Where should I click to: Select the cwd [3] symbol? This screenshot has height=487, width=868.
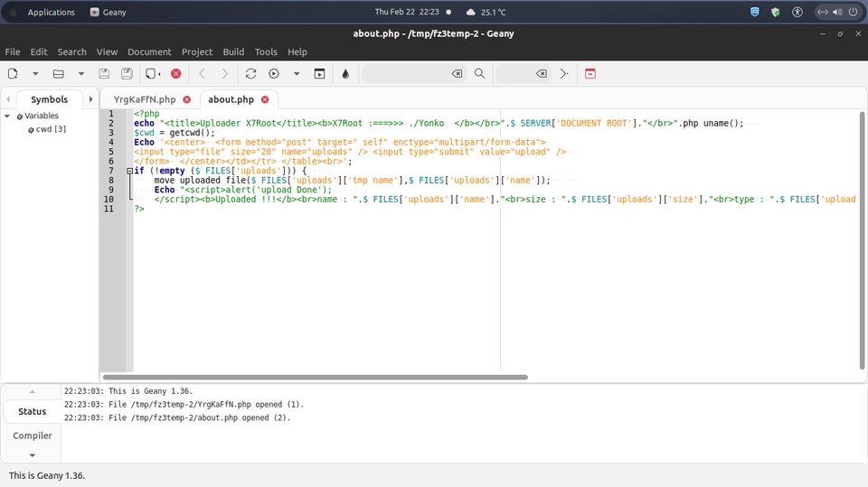point(51,129)
